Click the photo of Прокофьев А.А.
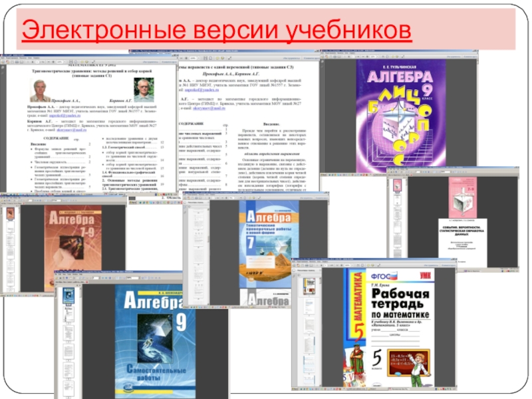 (x=40, y=90)
